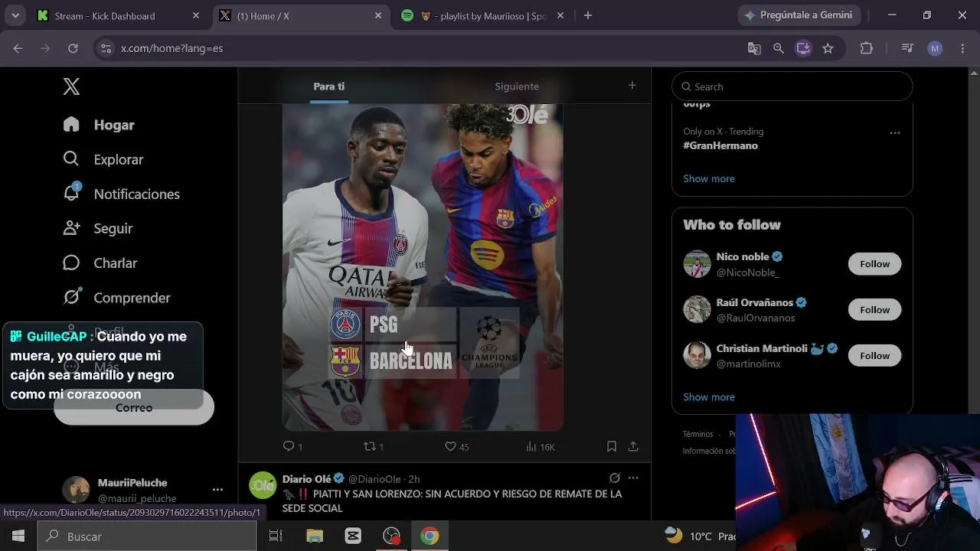Open the Chrome profile M avatar
This screenshot has height=551, width=980.
click(x=935, y=48)
